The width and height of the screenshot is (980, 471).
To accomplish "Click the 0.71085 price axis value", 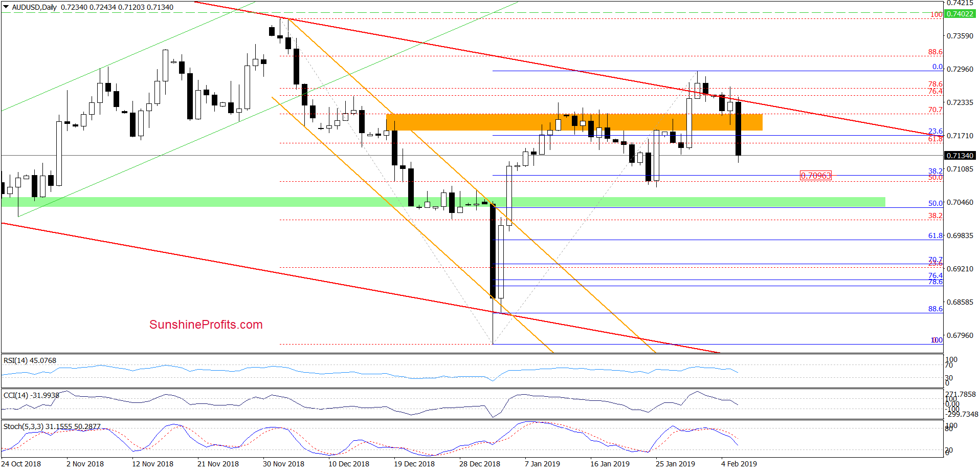I will 960,169.
